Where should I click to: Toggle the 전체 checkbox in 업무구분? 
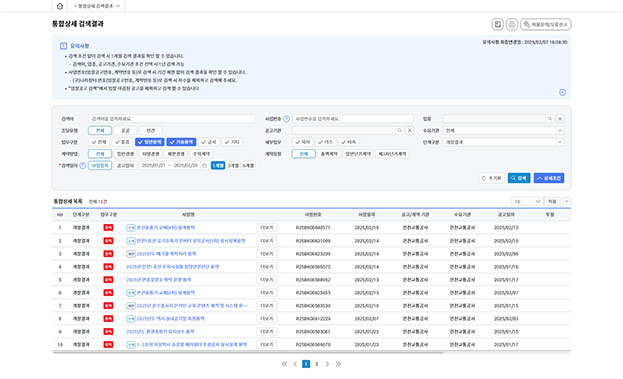tap(99, 142)
